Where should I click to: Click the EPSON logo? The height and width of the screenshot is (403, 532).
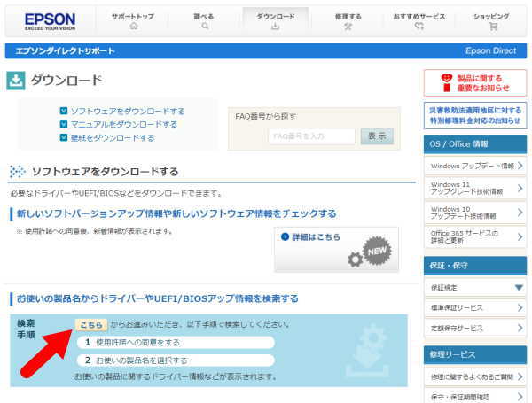(50, 20)
